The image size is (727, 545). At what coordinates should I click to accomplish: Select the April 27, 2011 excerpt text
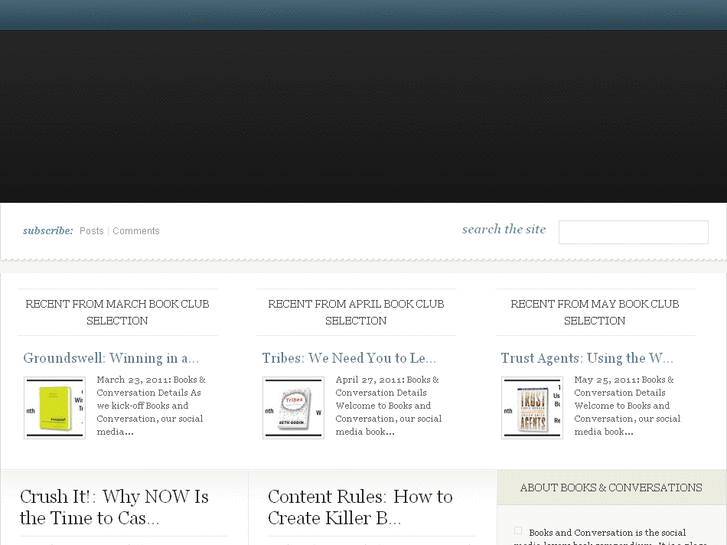click(x=389, y=405)
